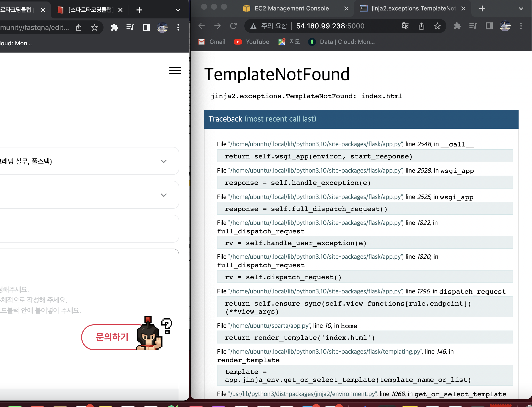The width and height of the screenshot is (532, 407).
Task: Click the get_or_select_template code line
Action: click(x=365, y=375)
